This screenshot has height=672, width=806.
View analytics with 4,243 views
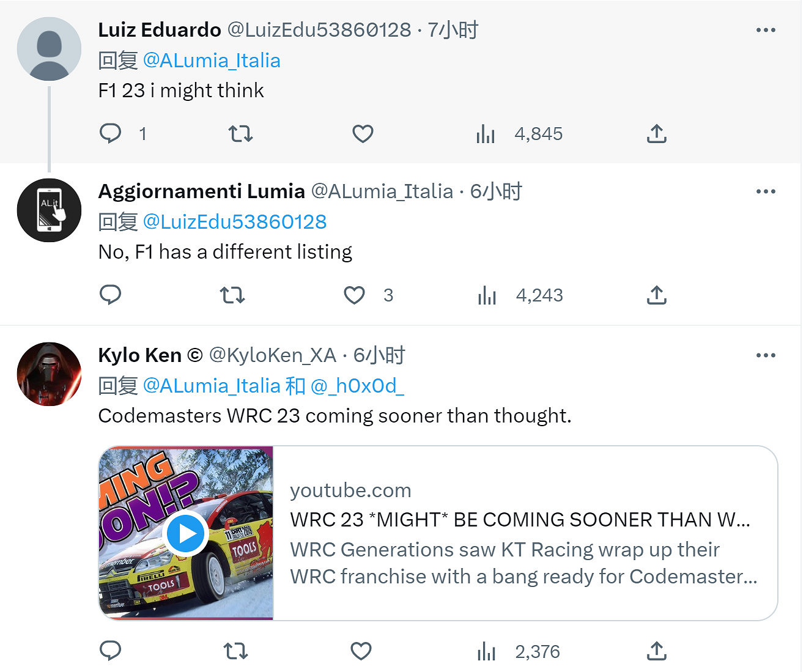(520, 295)
